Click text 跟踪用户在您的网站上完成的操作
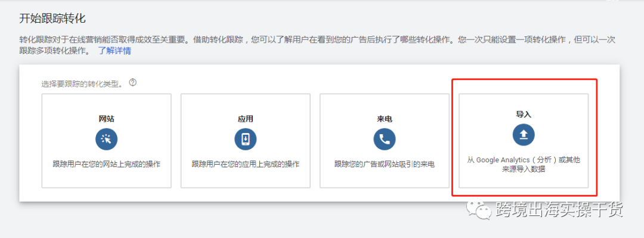 tap(106, 165)
